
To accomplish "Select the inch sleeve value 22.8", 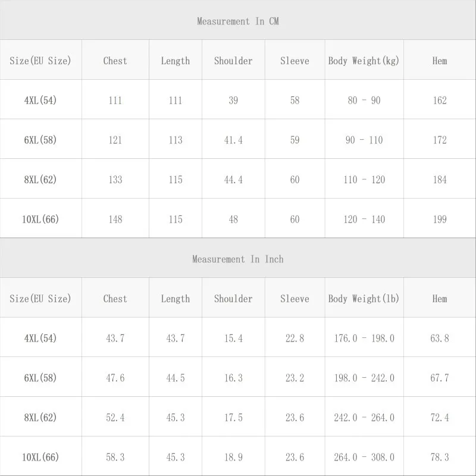I will coord(295,339).
